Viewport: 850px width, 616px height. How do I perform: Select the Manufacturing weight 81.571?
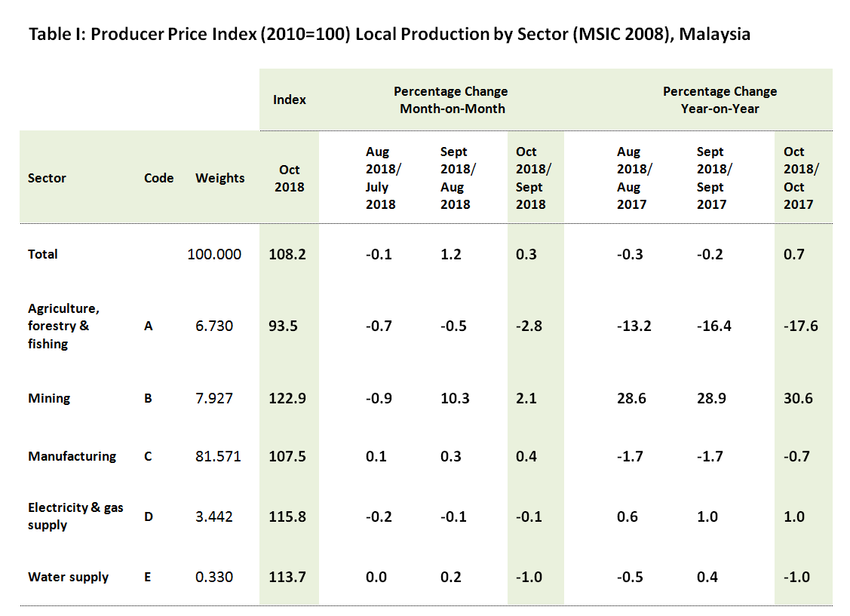(x=218, y=456)
